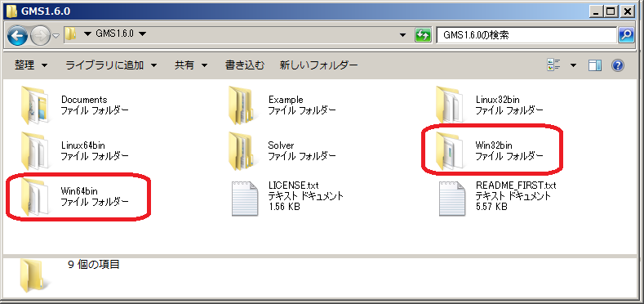The image size is (644, 304).
Task: Click the blue search magnifier icon
Action: [625, 35]
